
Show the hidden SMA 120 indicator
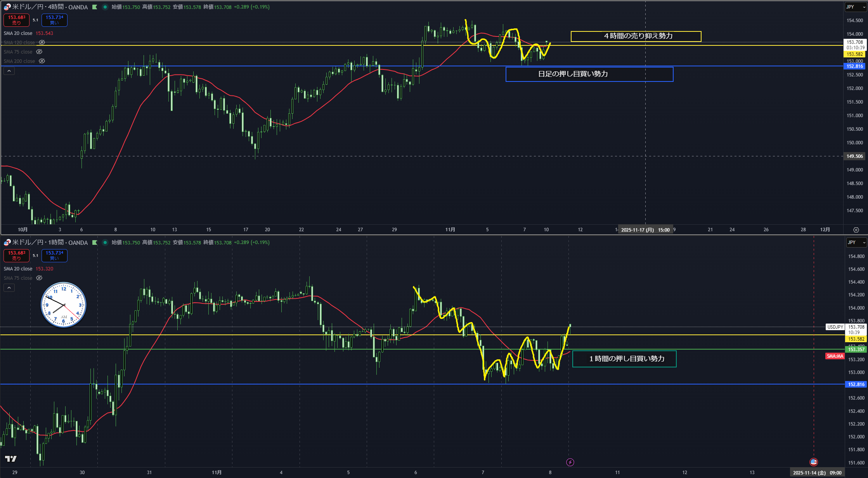click(42, 42)
